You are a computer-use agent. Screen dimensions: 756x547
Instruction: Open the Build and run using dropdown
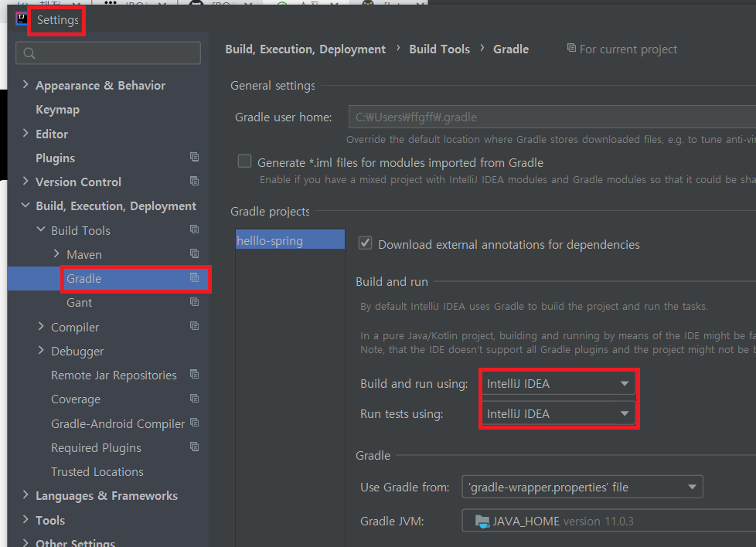[x=558, y=384]
